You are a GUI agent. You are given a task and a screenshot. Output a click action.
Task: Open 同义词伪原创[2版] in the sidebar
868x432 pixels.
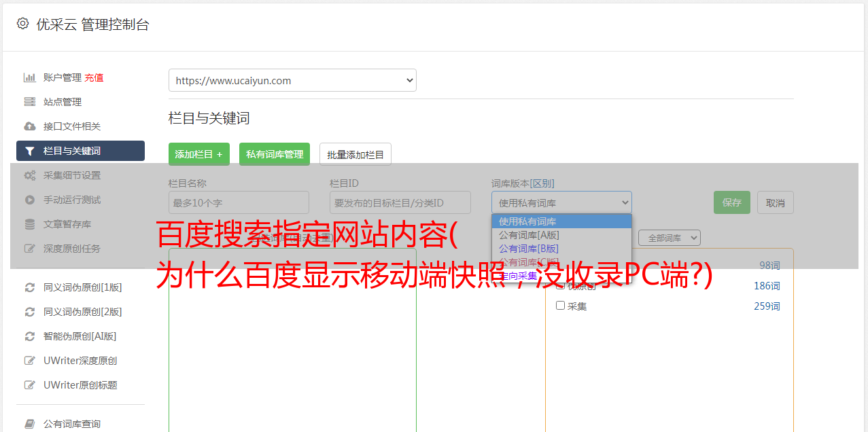coord(83,312)
